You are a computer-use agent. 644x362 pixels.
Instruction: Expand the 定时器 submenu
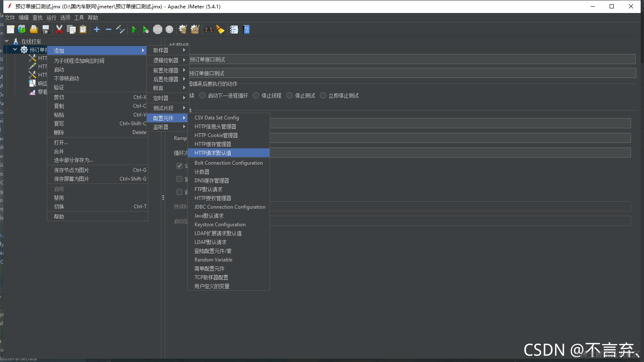[168, 98]
